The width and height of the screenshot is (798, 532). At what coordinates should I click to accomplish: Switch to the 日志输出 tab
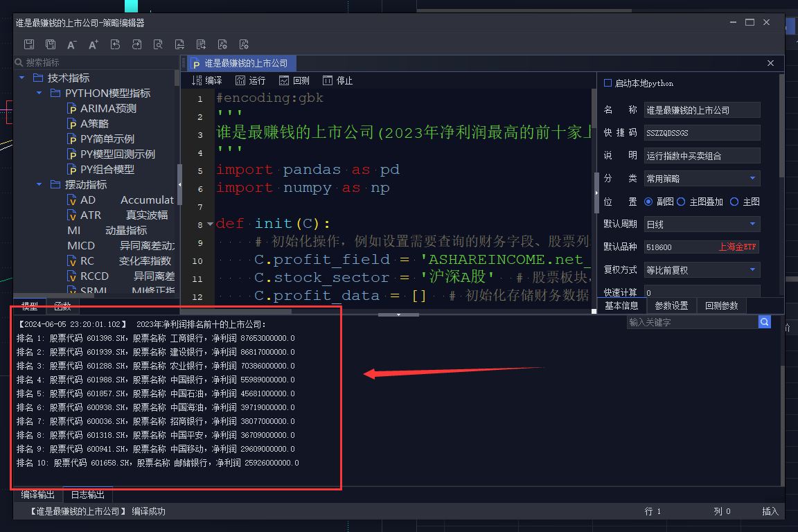(x=87, y=495)
